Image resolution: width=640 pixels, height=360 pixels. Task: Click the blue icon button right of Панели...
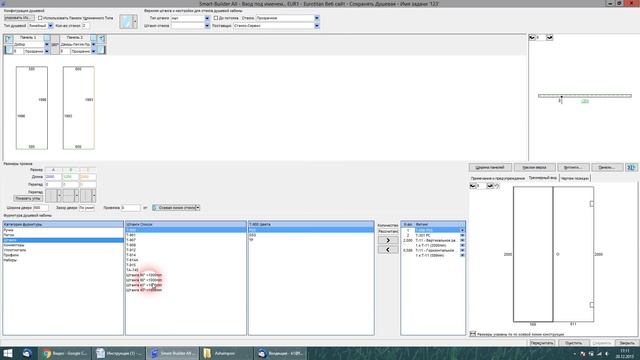point(631,167)
